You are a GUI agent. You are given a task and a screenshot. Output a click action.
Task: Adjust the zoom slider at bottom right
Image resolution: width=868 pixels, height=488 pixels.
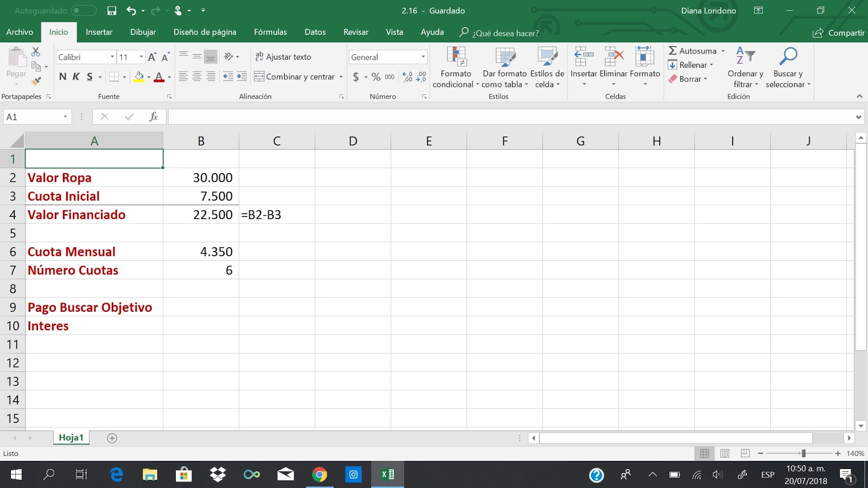(803, 453)
